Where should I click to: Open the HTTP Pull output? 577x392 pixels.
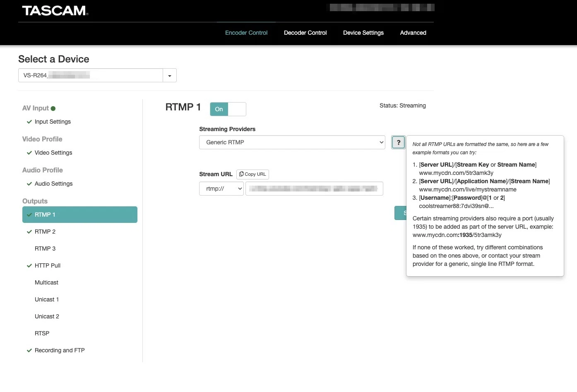(48, 265)
